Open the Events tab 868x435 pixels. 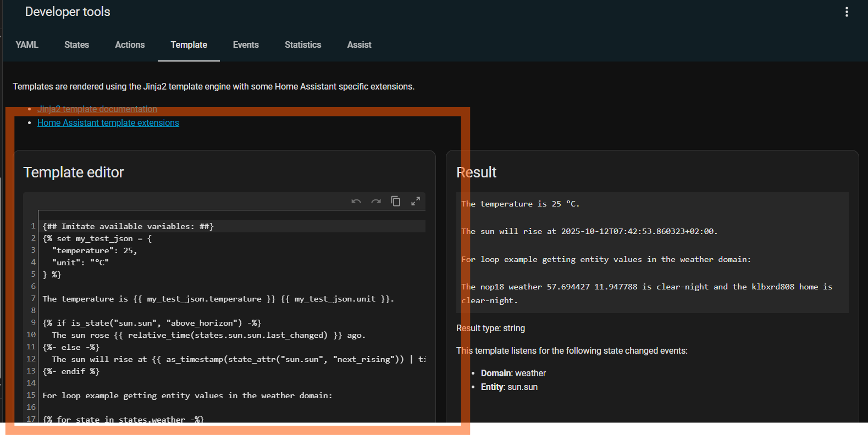click(x=246, y=45)
